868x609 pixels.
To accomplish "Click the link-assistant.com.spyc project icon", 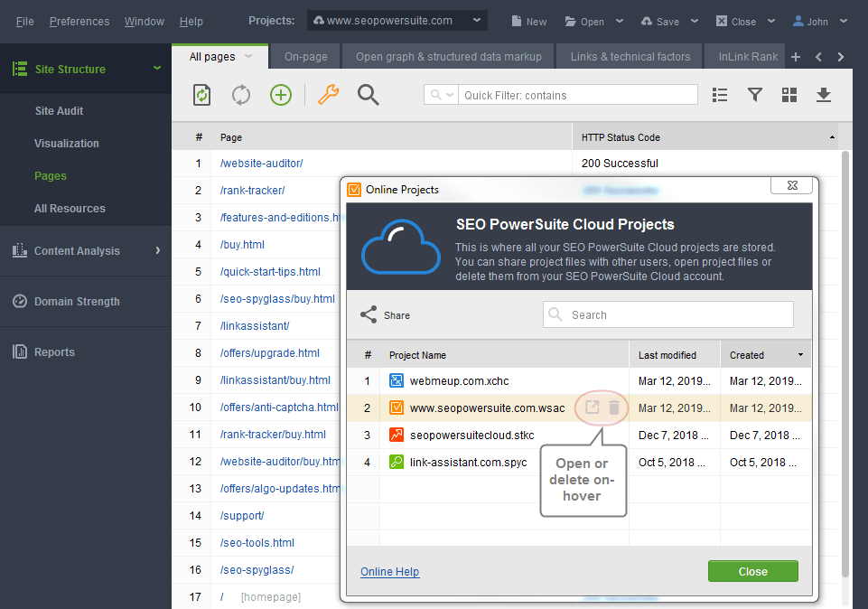I will tap(397, 462).
